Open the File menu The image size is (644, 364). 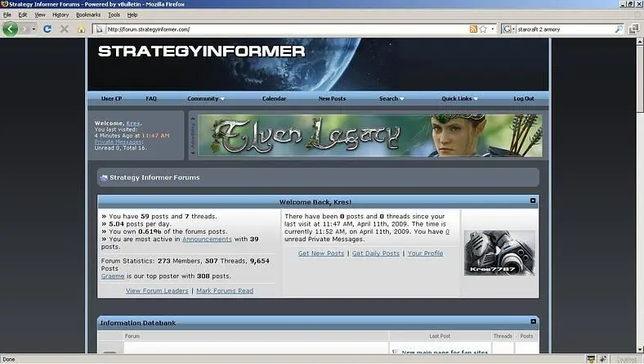point(7,15)
